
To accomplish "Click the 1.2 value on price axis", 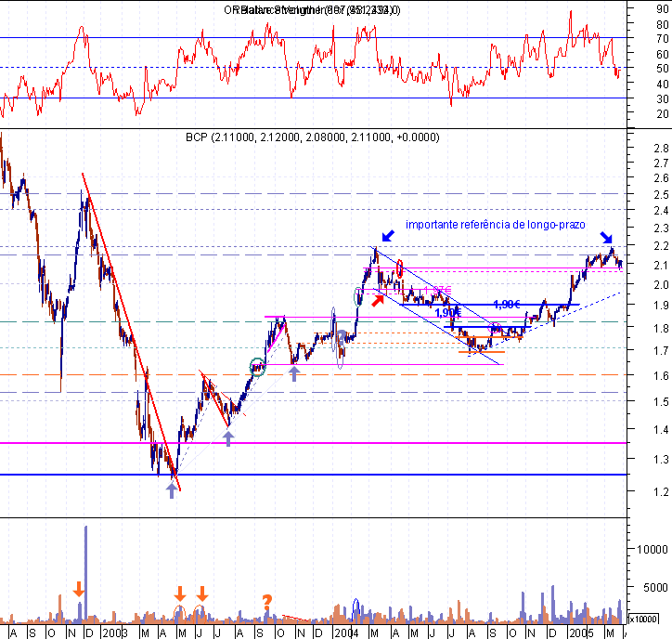I will point(661,492).
